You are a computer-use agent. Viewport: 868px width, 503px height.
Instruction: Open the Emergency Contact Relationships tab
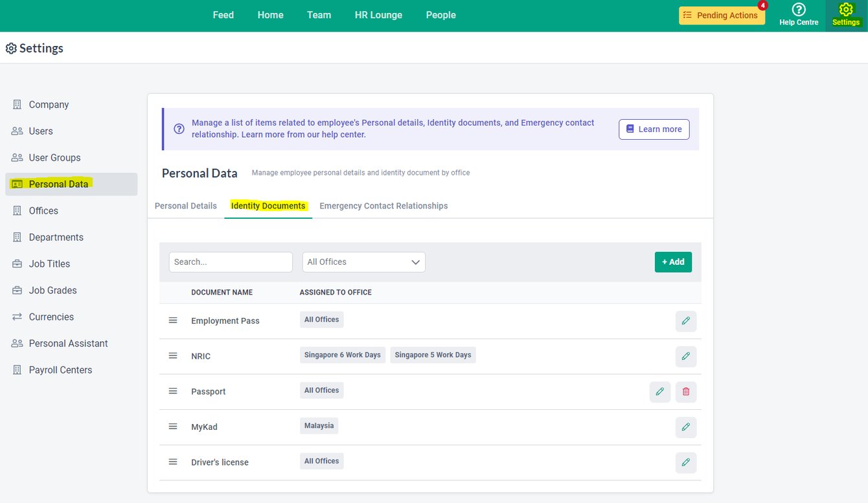click(x=383, y=205)
